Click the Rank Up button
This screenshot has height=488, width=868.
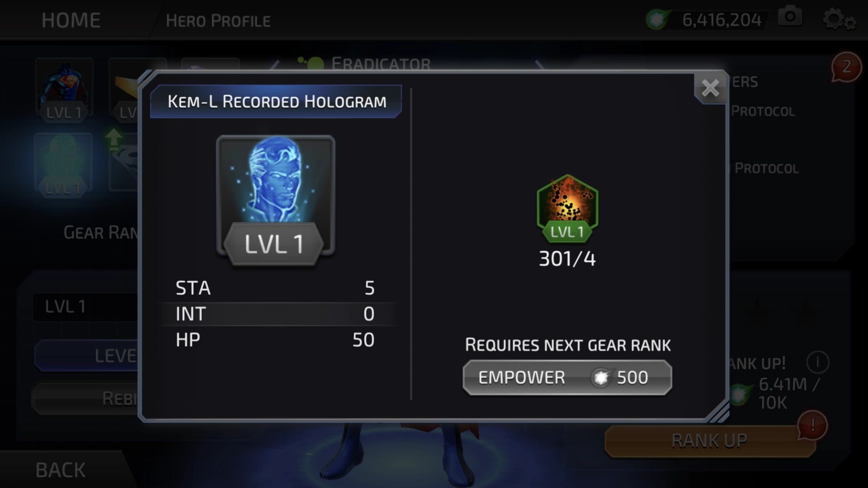(x=709, y=441)
